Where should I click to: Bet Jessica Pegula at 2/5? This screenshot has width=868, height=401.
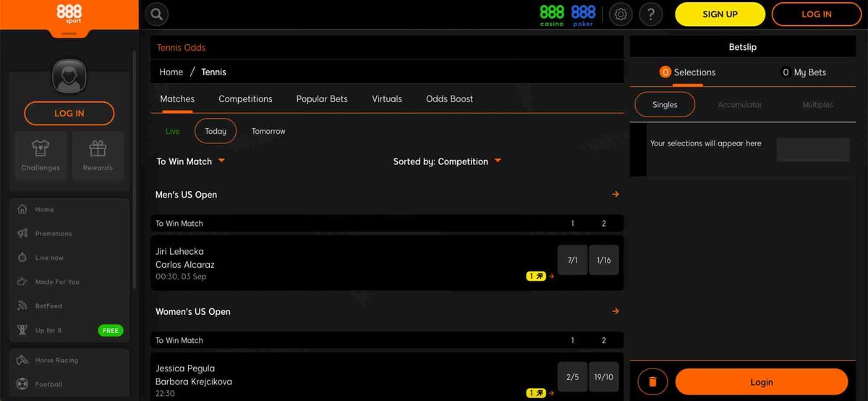pyautogui.click(x=572, y=377)
